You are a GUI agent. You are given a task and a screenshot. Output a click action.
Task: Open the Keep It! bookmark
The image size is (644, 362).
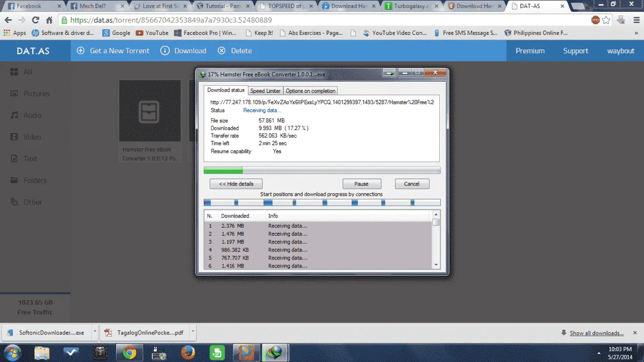pos(259,33)
